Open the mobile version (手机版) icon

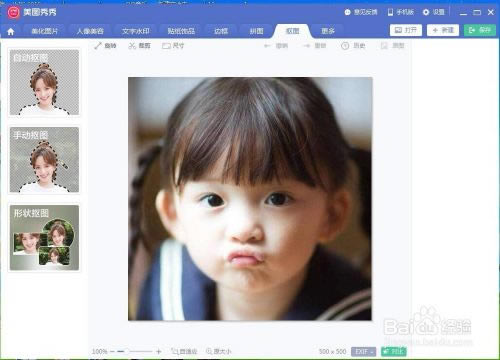click(x=390, y=12)
